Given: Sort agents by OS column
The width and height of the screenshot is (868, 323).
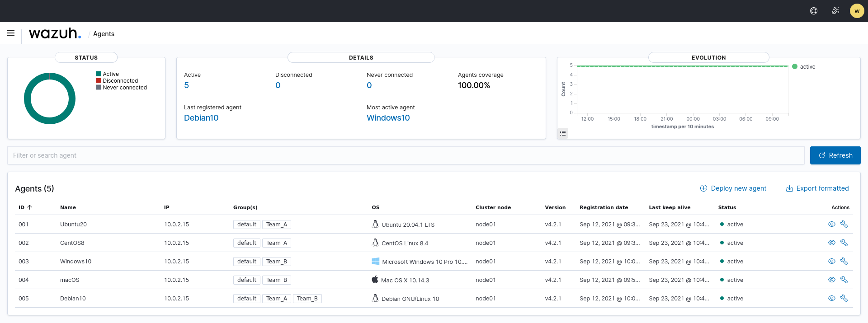Looking at the screenshot, I should pyautogui.click(x=376, y=207).
